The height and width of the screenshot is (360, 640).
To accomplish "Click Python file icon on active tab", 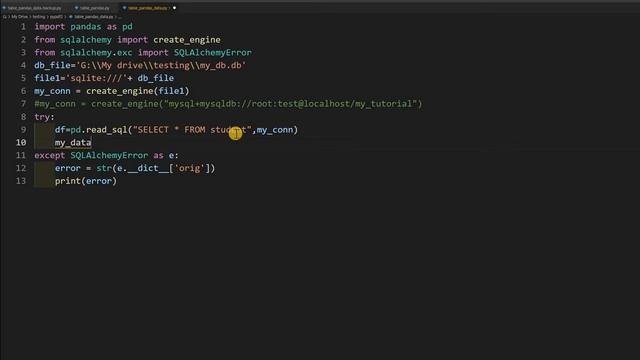I will [x=124, y=8].
